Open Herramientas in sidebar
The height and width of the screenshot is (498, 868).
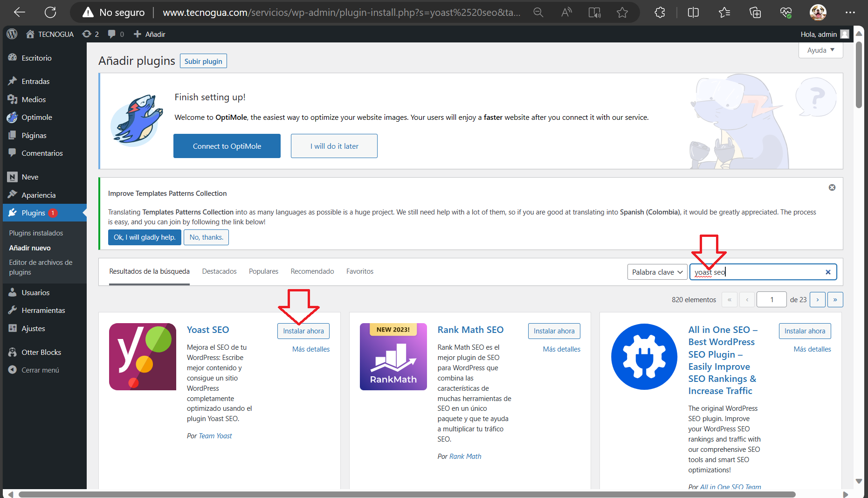[44, 310]
